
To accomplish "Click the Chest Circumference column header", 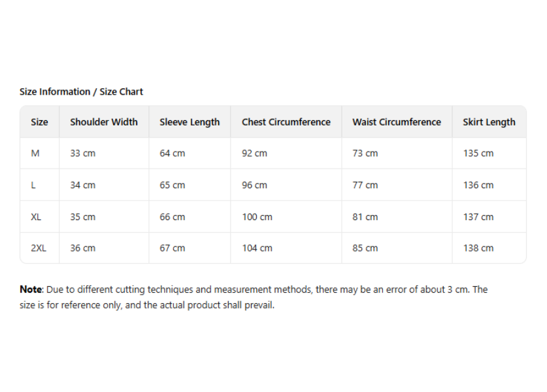I will 286,122.
